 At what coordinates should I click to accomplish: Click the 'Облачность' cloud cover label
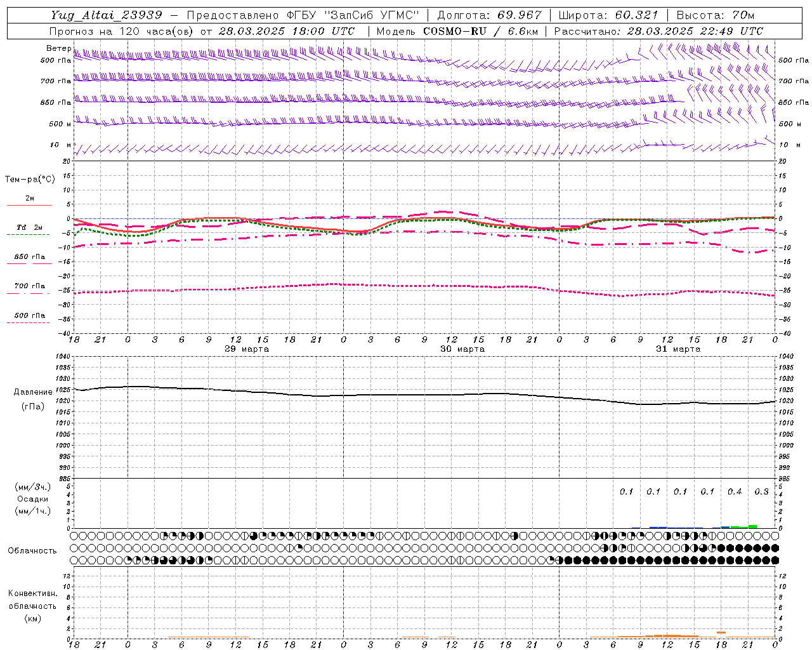point(32,550)
